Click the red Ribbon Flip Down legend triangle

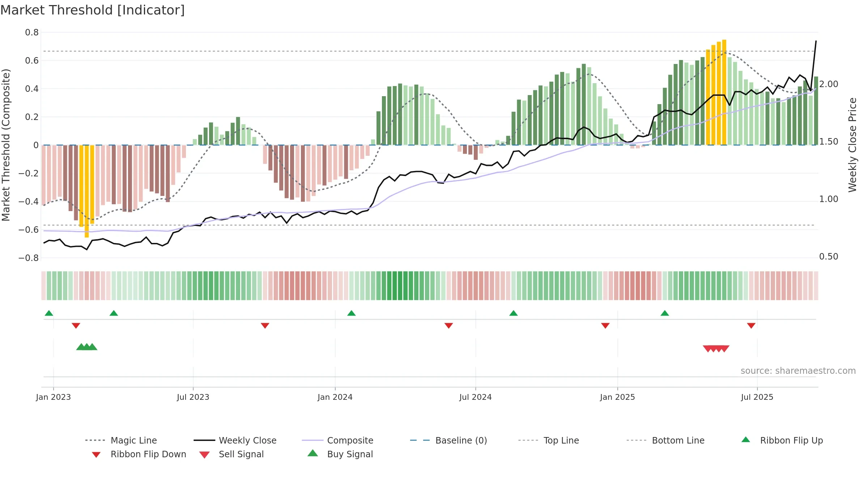click(x=96, y=455)
